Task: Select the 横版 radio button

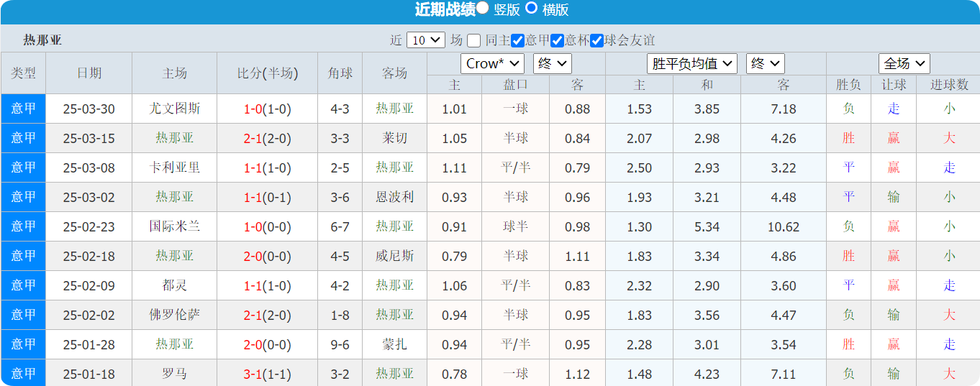Action: pyautogui.click(x=532, y=8)
